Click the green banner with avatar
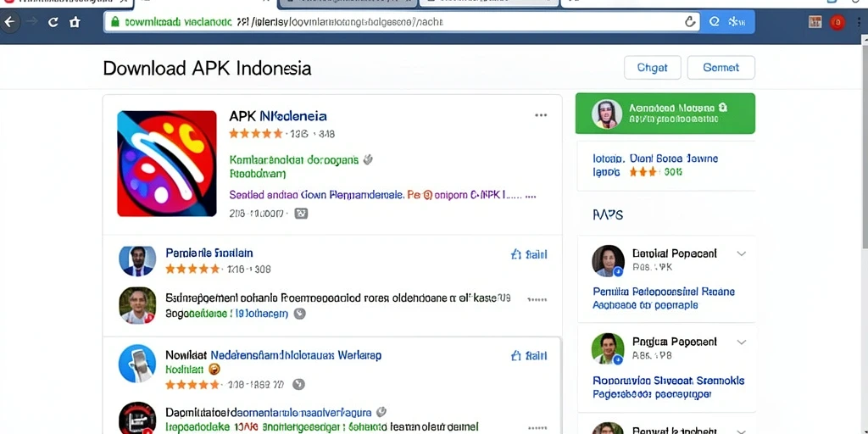Screen dimensions: 868x434 [665, 114]
